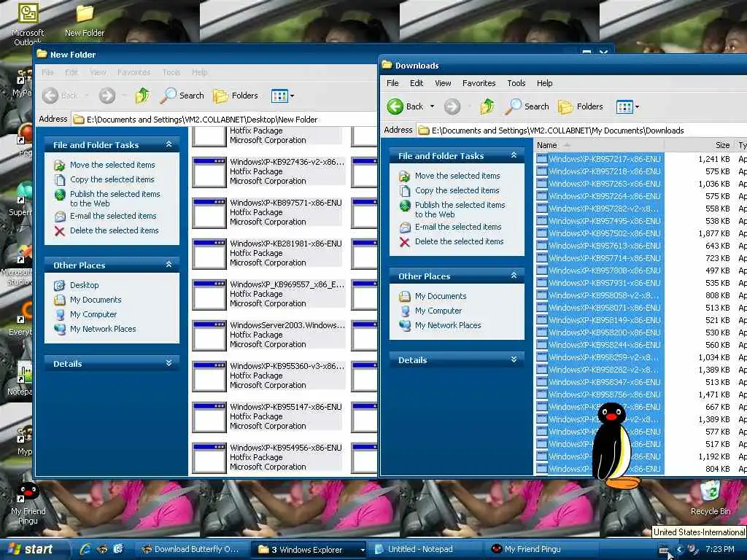Click the Start button

[29, 549]
